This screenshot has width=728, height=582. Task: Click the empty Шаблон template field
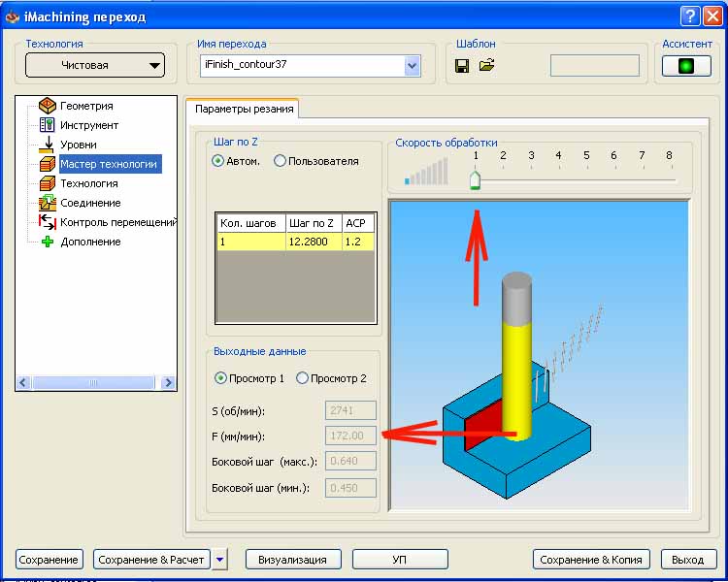coord(594,65)
